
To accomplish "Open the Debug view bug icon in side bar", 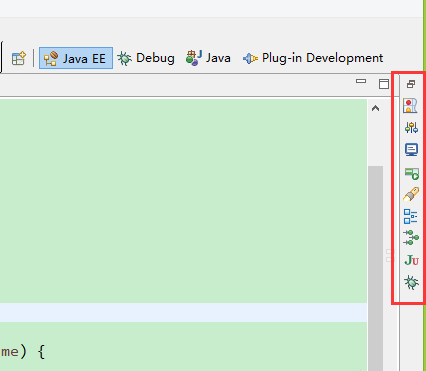I will point(411,282).
